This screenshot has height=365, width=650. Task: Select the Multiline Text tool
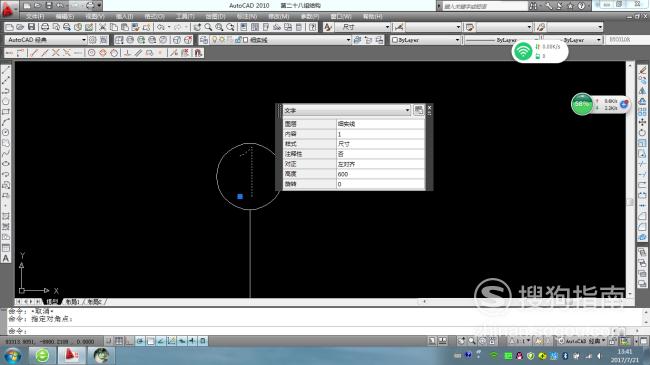(x=6, y=258)
